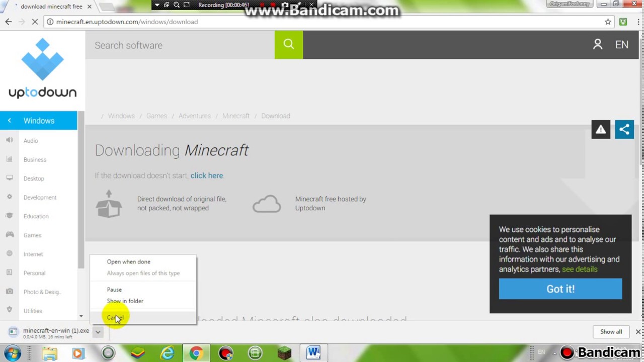644x362 pixels.
Task: Bookmark this page with the star icon
Action: click(608, 22)
